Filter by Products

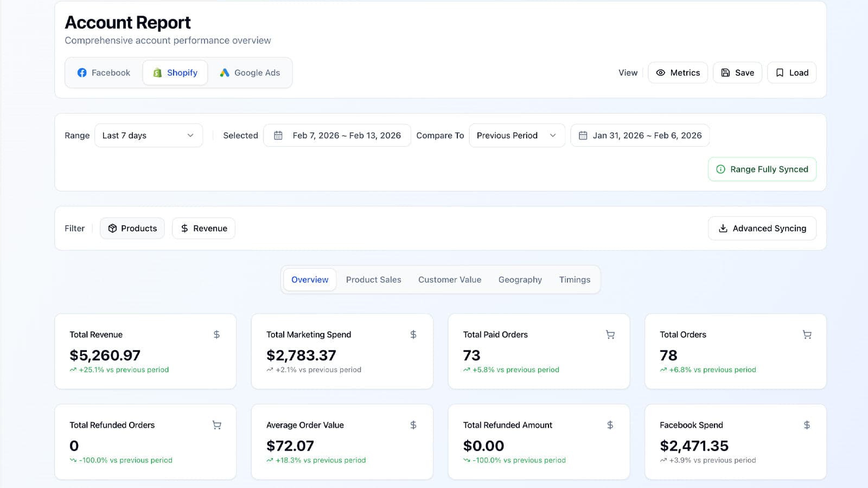(x=132, y=228)
